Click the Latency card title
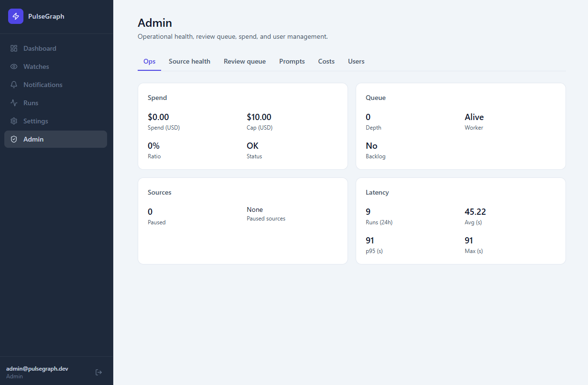This screenshot has width=588, height=385. [377, 192]
